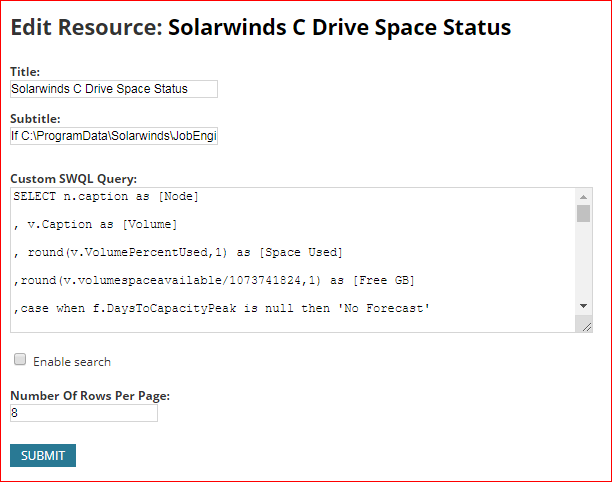The height and width of the screenshot is (482, 612).
Task: Click inside the Custom SWQL Query textarea
Action: point(293,260)
